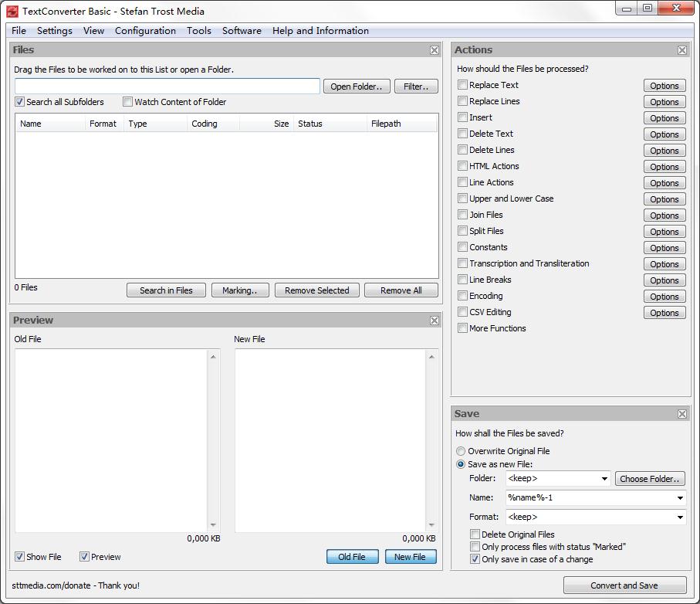
Task: Close the Preview panel
Action: coord(435,321)
